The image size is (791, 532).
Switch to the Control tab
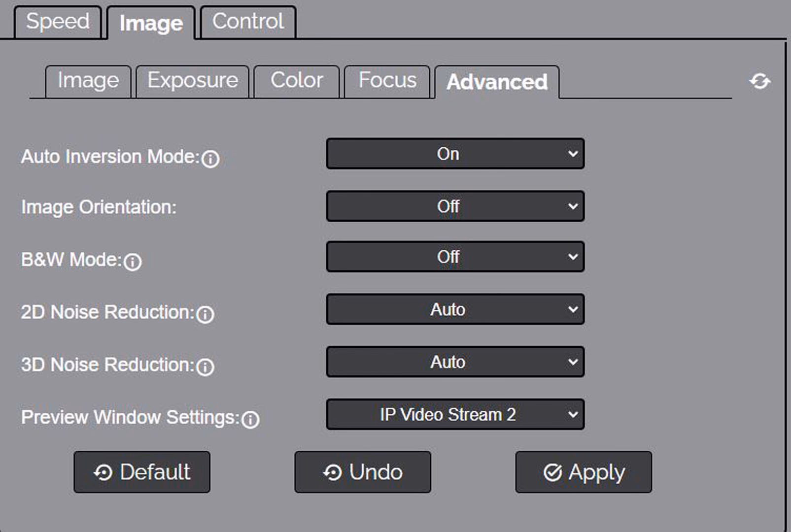coord(248,22)
